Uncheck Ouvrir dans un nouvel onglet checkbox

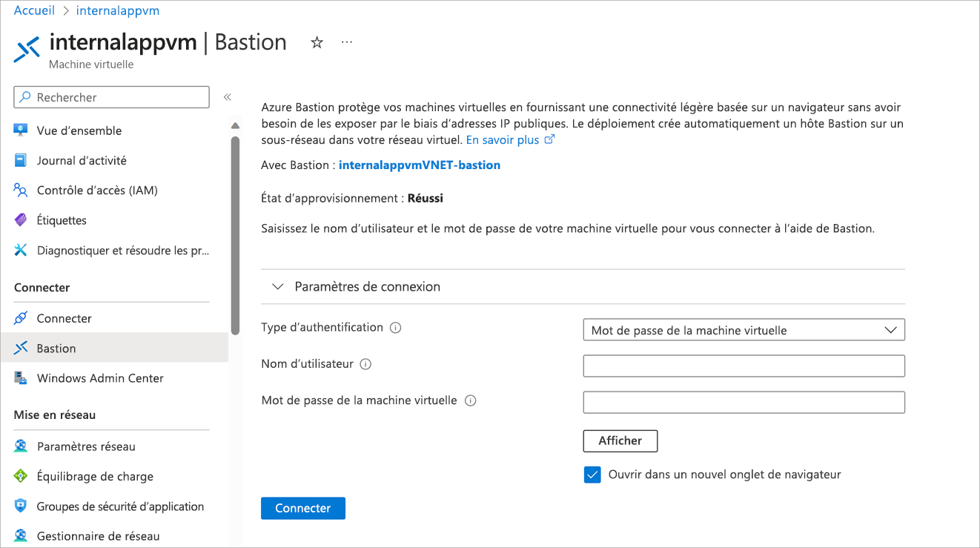click(x=592, y=475)
